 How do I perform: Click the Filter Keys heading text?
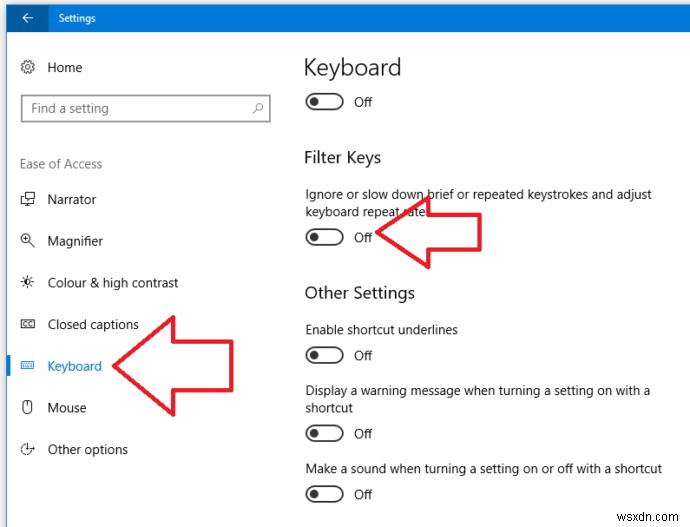click(342, 157)
